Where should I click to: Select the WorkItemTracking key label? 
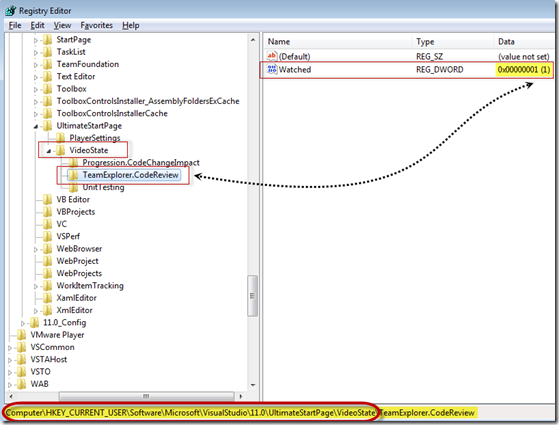[90, 286]
